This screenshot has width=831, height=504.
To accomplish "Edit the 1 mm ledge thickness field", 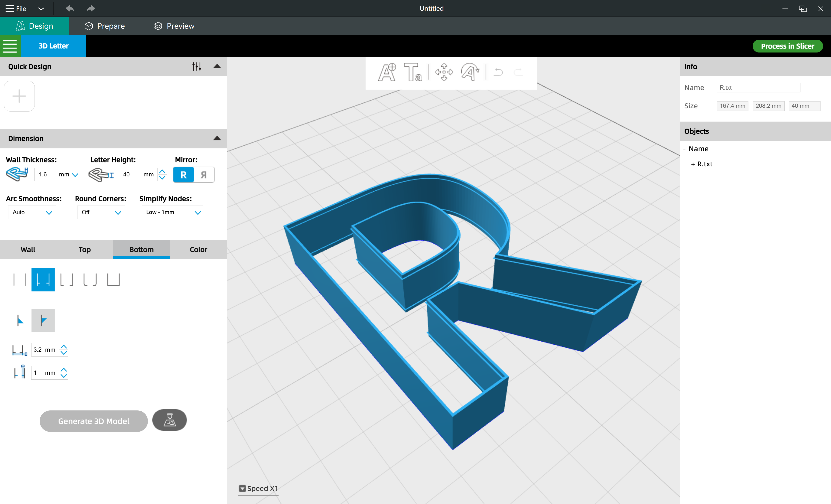I will [45, 373].
